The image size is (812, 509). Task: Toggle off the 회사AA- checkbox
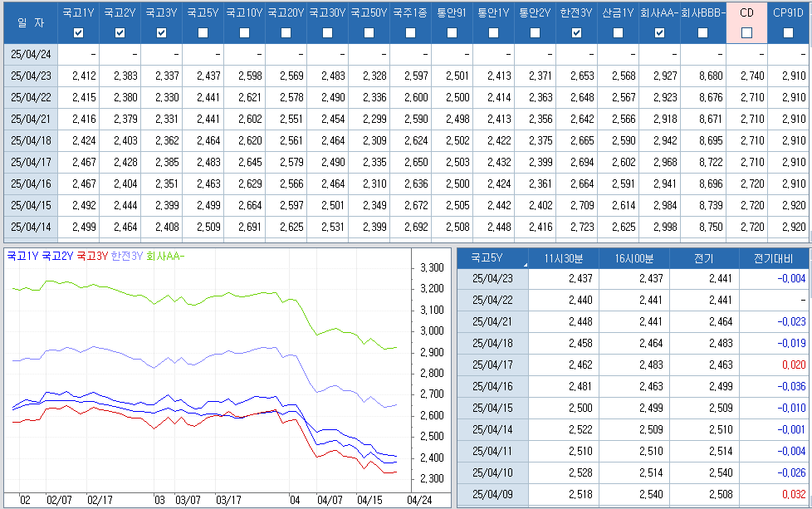(660, 32)
